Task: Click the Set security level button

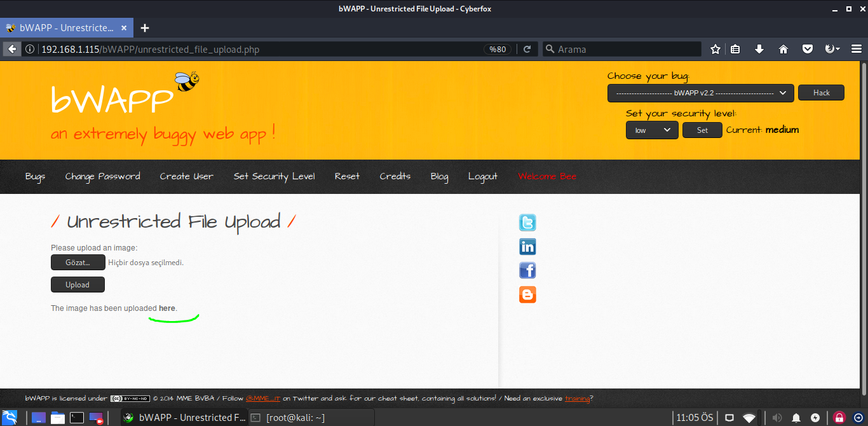Action: [x=702, y=130]
